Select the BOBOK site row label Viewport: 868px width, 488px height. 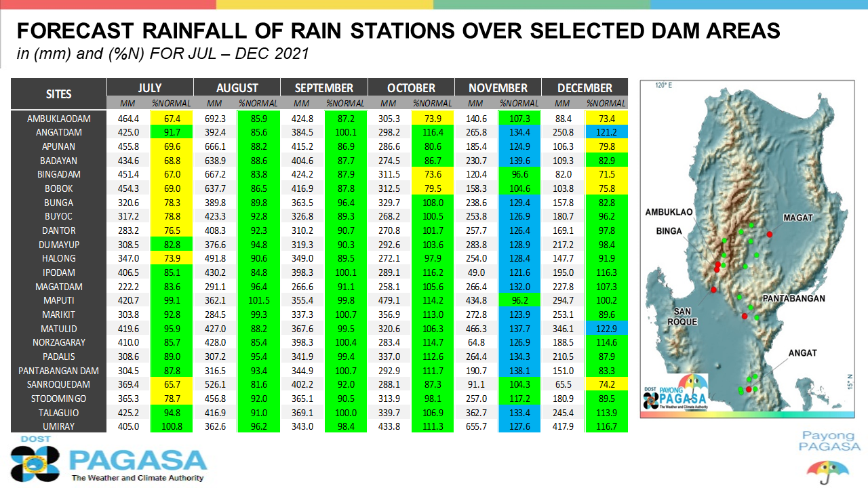tap(59, 189)
